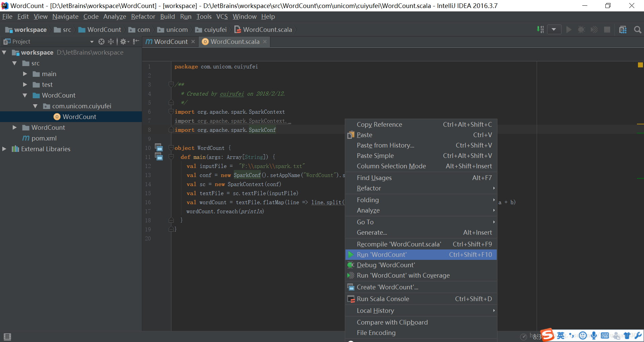
Task: Click the Stop square toolbar icon
Action: [607, 30]
